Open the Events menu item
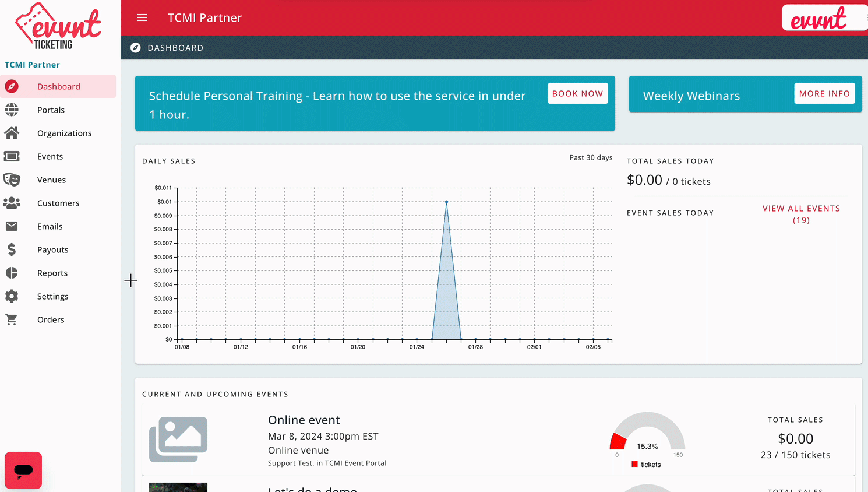Image resolution: width=868 pixels, height=492 pixels. (58, 156)
